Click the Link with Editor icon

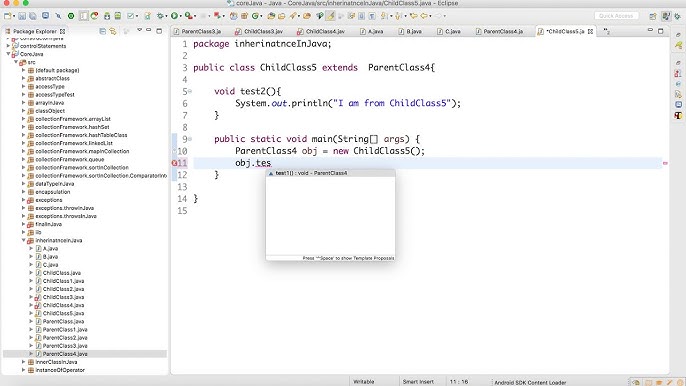click(x=113, y=31)
